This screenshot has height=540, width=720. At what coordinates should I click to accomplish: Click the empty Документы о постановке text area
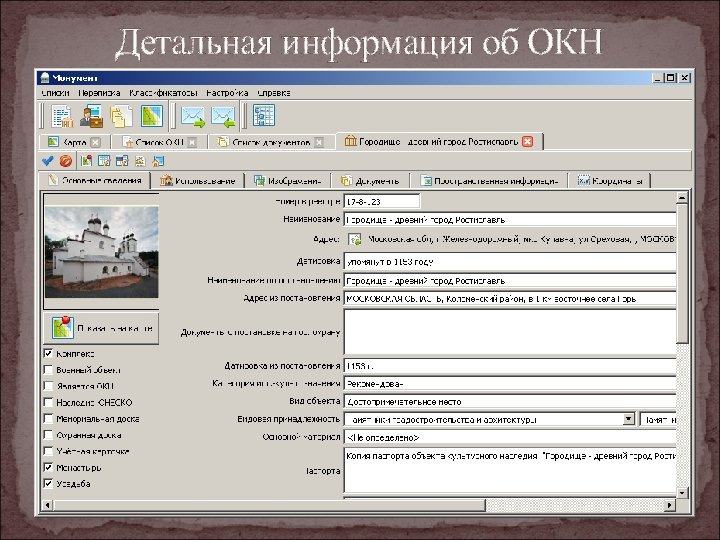(x=510, y=332)
